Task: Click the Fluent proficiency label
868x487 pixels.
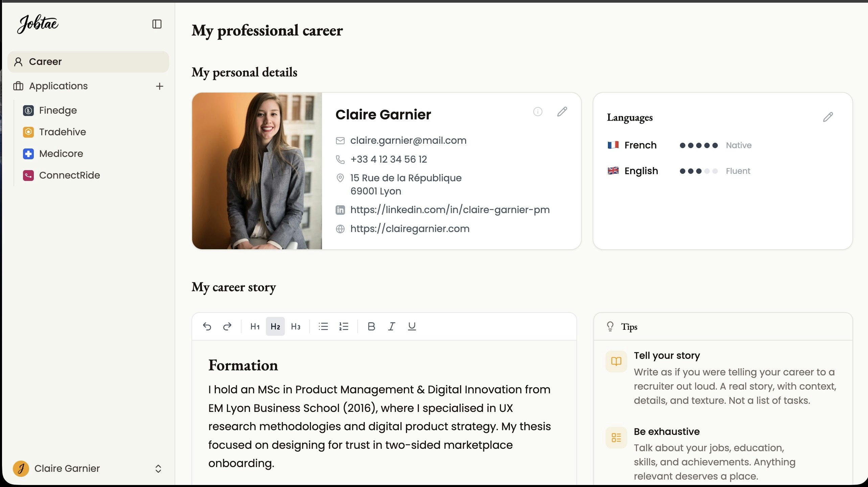Action: [738, 171]
